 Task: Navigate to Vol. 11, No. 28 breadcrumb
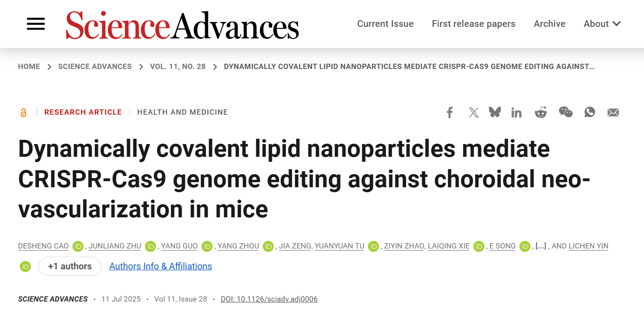pos(178,67)
